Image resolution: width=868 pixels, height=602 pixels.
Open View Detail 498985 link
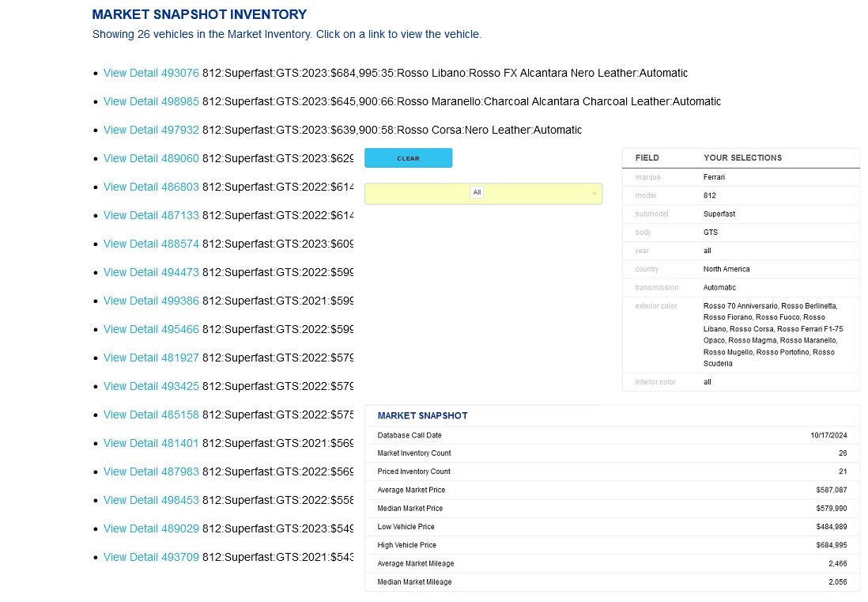(151, 101)
